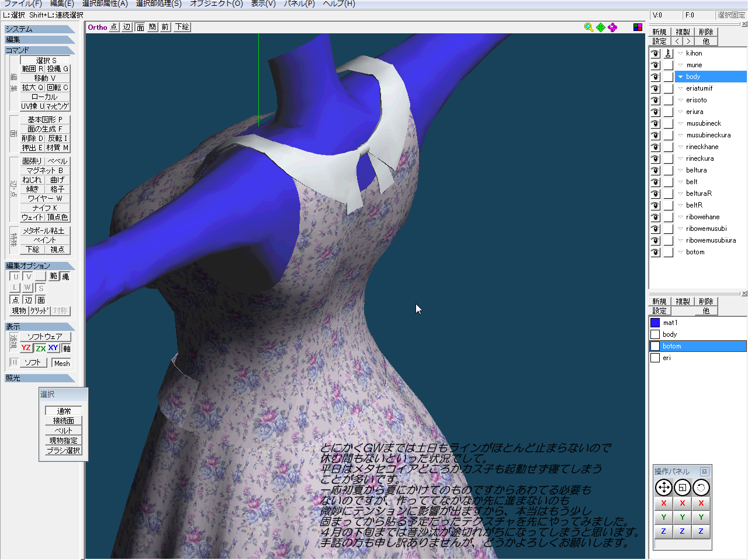Click the green pan view icon
Viewport: 748px width, 560px height.
[601, 27]
